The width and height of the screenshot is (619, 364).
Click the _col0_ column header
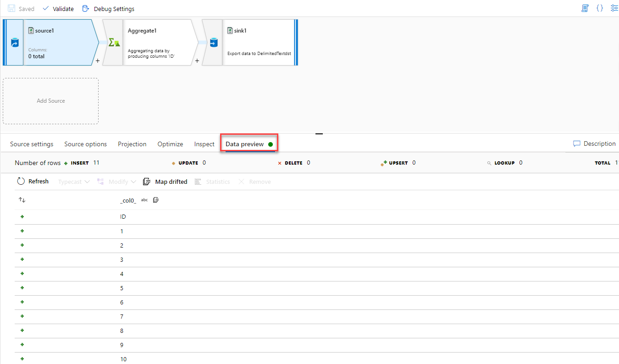click(128, 200)
